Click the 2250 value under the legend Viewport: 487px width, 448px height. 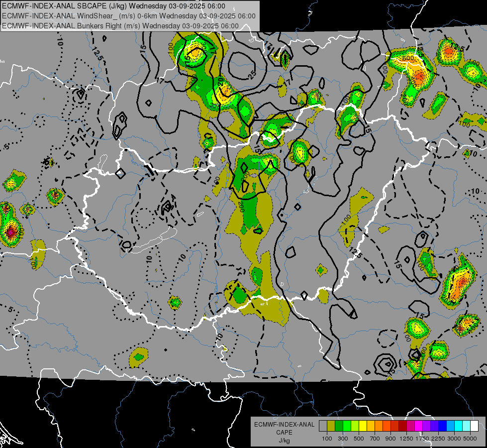[438, 439]
